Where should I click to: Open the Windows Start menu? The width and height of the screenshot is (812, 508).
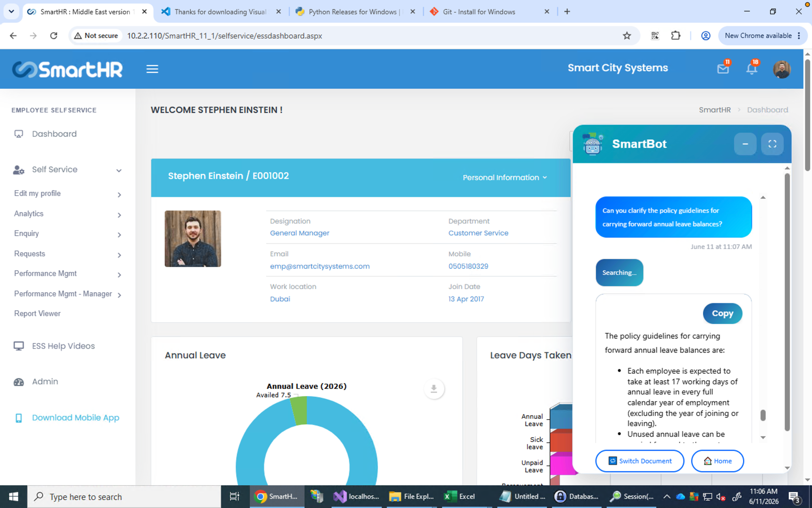coord(13,496)
